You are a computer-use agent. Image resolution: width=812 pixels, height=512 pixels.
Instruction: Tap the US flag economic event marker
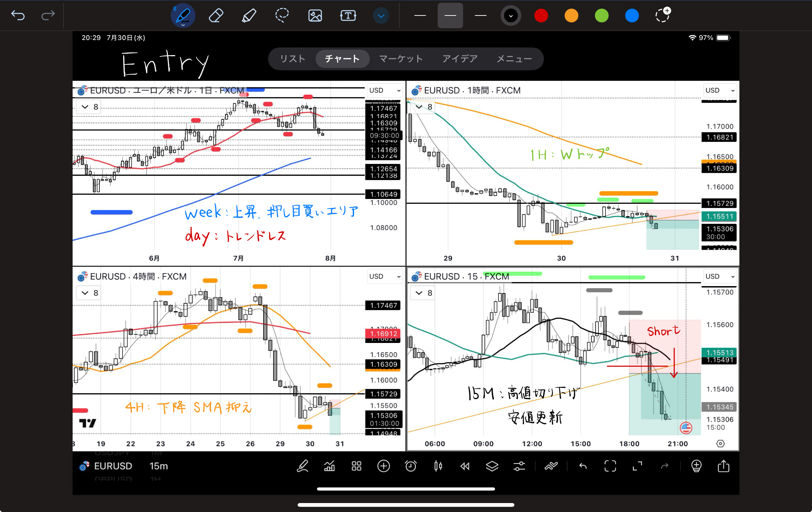pos(686,428)
